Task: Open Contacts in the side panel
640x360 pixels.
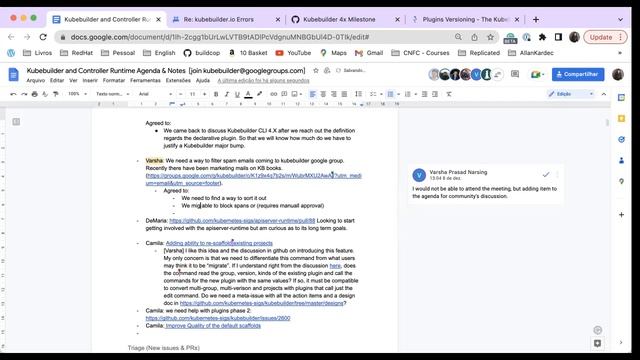Action: coord(621,160)
